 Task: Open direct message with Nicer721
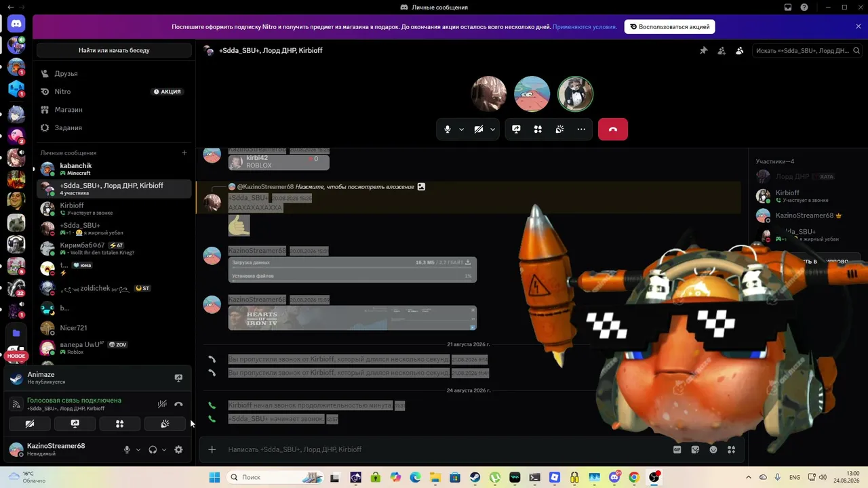(x=114, y=328)
